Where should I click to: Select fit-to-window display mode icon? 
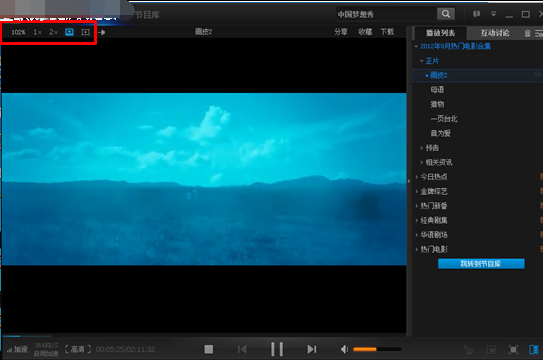point(69,32)
